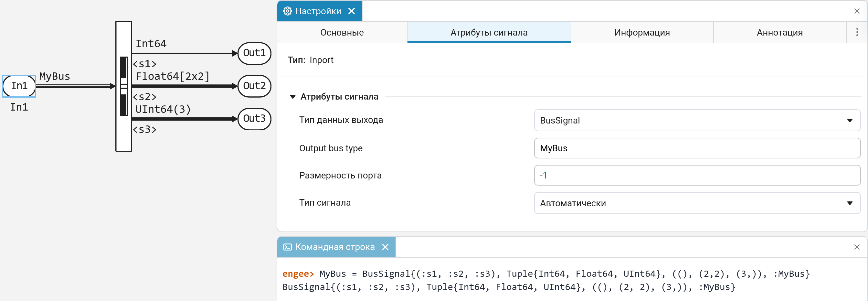Click the Командная строка terminal icon
The image size is (868, 301).
[x=287, y=247]
